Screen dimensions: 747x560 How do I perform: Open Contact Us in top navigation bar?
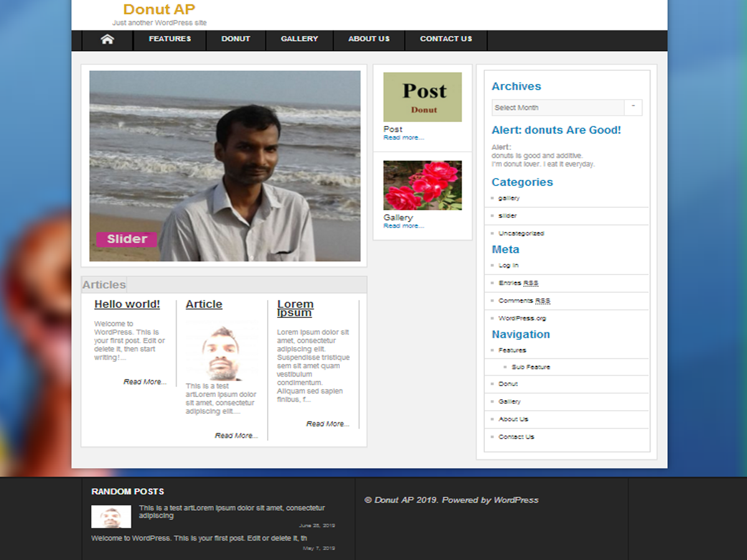(x=446, y=39)
